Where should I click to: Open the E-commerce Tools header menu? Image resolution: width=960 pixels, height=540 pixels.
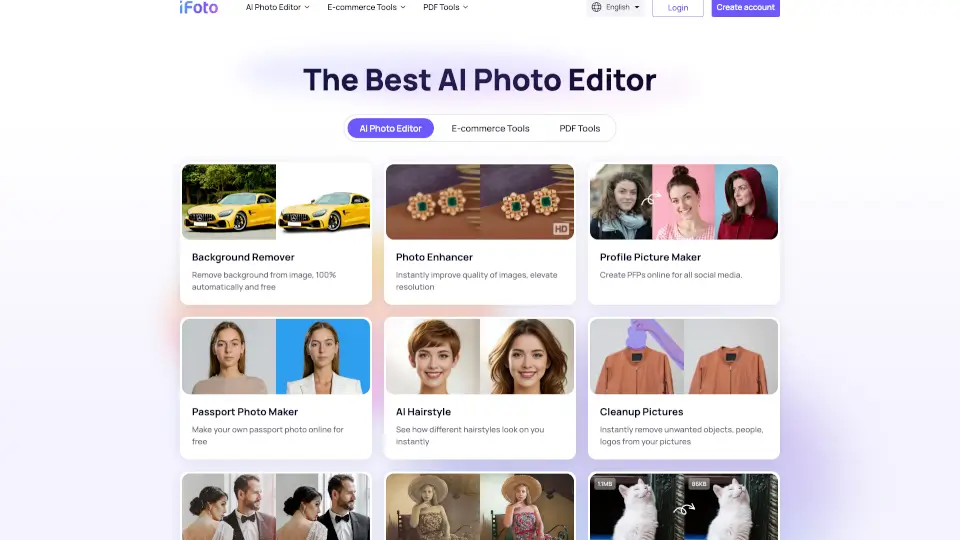pyautogui.click(x=366, y=7)
